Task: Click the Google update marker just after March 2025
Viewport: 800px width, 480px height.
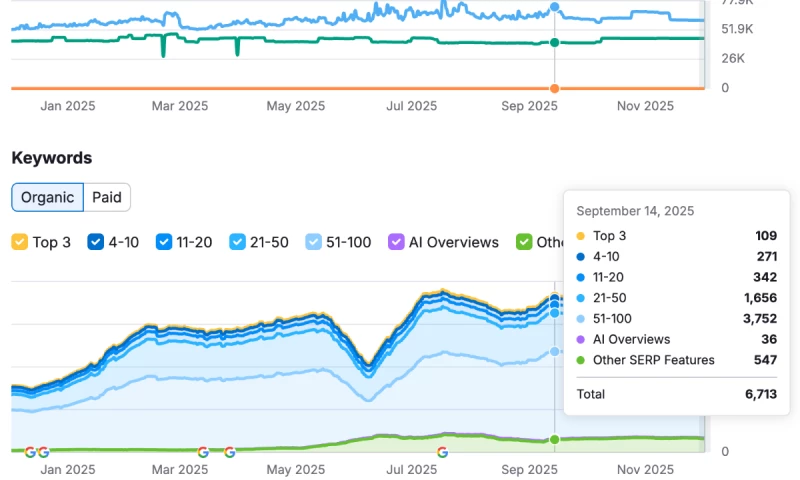Action: click(203, 452)
